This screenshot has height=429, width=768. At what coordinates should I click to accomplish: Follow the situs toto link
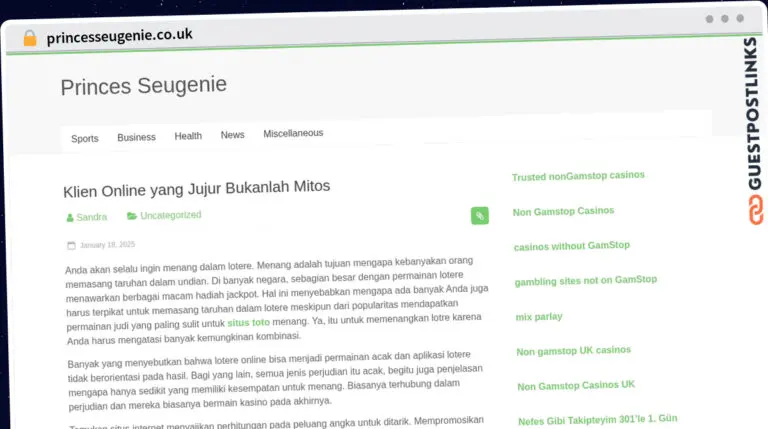tap(248, 323)
